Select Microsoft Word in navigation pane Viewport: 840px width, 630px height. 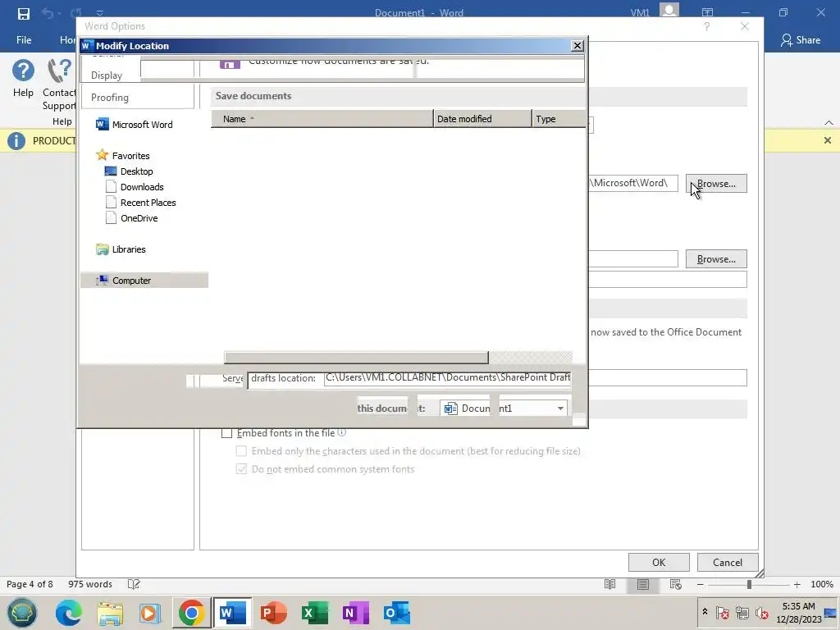(x=134, y=125)
